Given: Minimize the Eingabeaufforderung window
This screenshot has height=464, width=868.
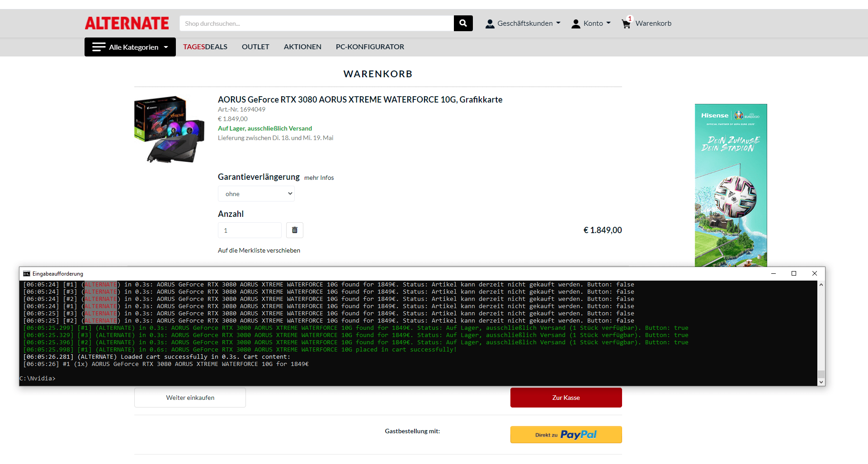Looking at the screenshot, I should coord(774,273).
